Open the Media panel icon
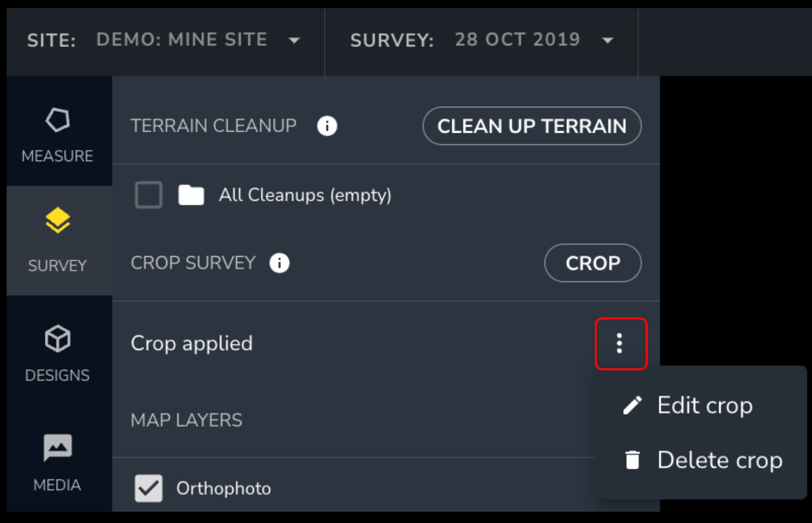812x523 pixels. (x=57, y=448)
